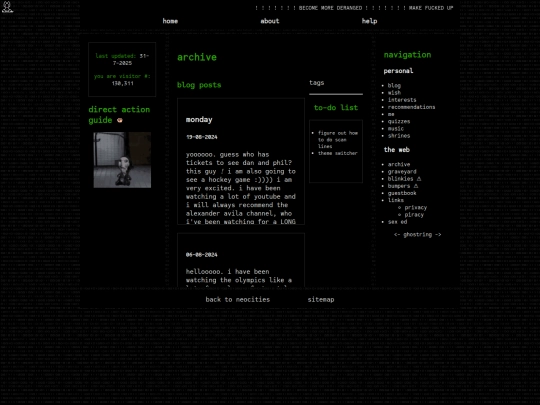This screenshot has height=405, width=540.
Task: Open the recommendations link
Action: point(411,107)
